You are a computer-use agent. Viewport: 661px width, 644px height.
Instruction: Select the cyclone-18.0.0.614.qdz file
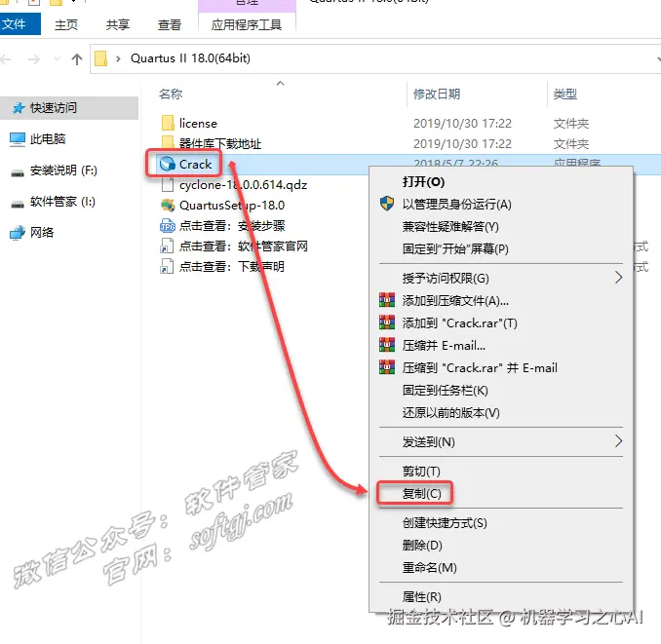click(243, 184)
